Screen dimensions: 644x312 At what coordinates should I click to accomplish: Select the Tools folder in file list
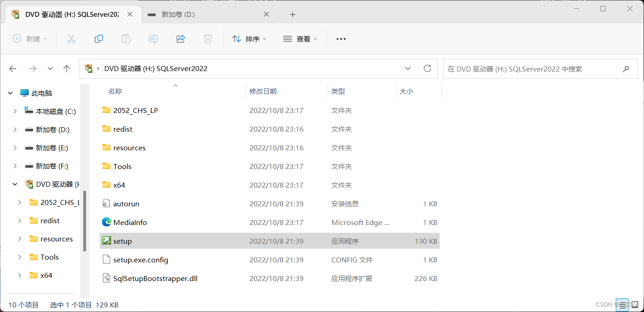pyautogui.click(x=122, y=166)
